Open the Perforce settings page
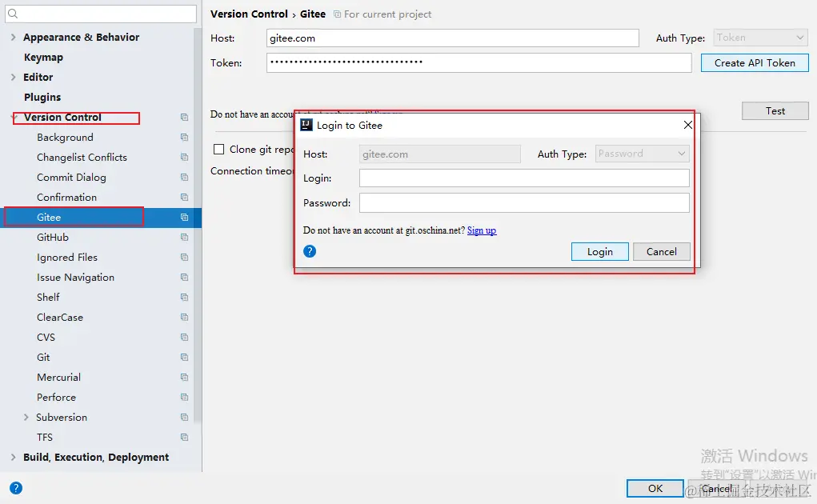Screen dimensions: 817x504 click(56, 398)
